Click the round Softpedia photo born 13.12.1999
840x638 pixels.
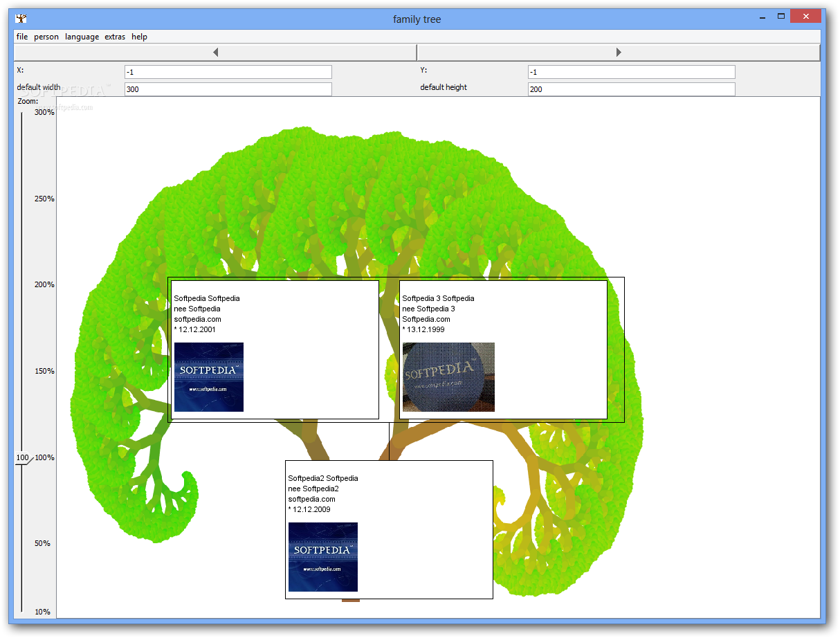point(448,377)
